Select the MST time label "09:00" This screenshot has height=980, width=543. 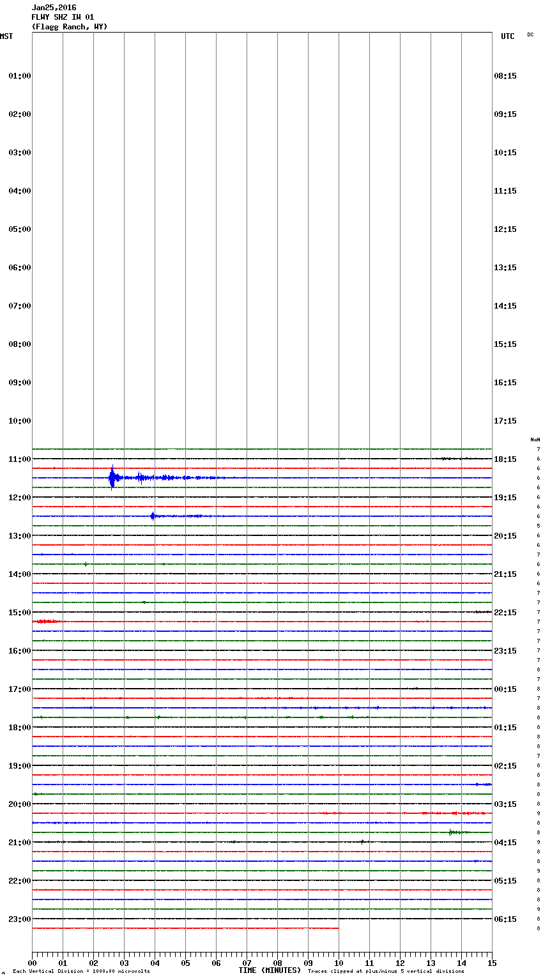tap(20, 383)
